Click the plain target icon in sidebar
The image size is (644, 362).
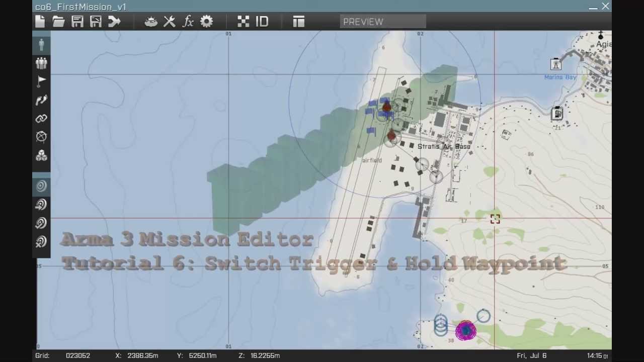click(41, 186)
